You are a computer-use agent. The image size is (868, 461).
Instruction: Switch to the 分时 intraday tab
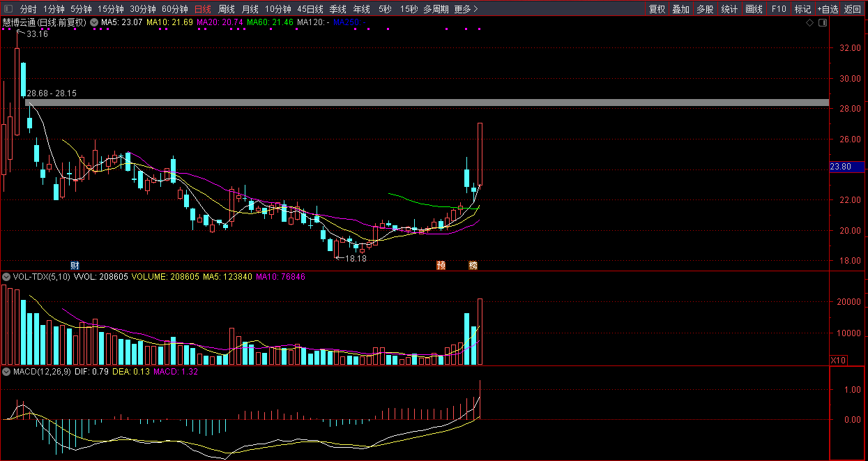[x=28, y=9]
